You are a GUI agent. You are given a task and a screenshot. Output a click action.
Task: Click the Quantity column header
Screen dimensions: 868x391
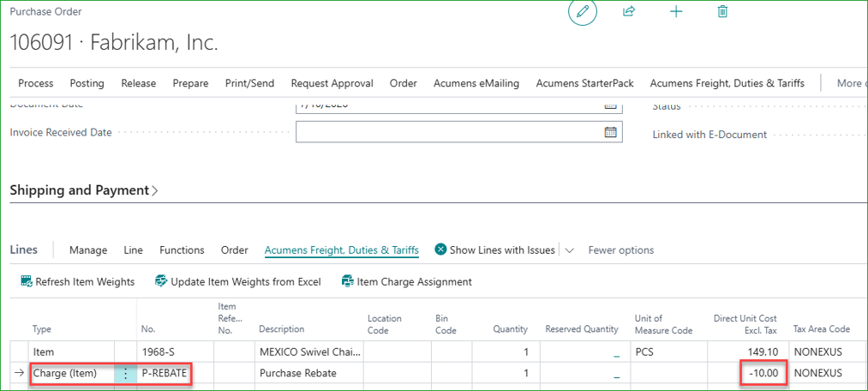click(x=511, y=329)
